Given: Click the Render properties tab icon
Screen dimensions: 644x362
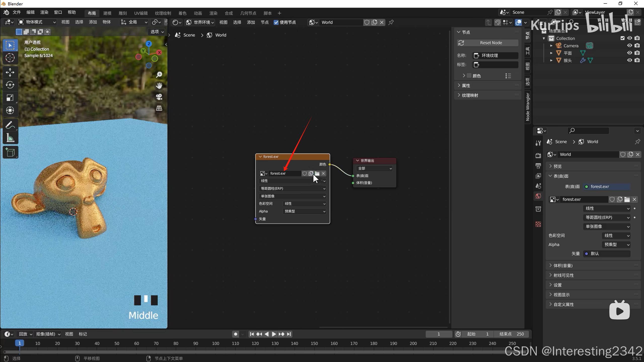Looking at the screenshot, I should pos(538,155).
